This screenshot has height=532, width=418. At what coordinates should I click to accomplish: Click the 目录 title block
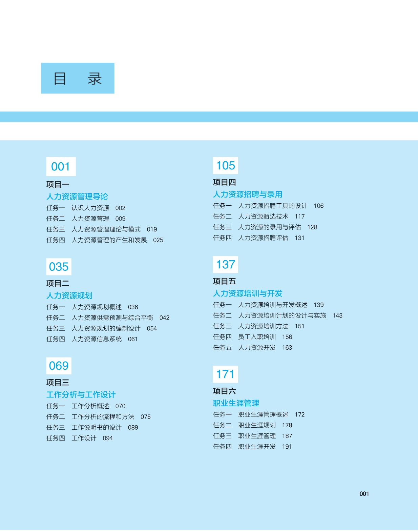click(78, 78)
